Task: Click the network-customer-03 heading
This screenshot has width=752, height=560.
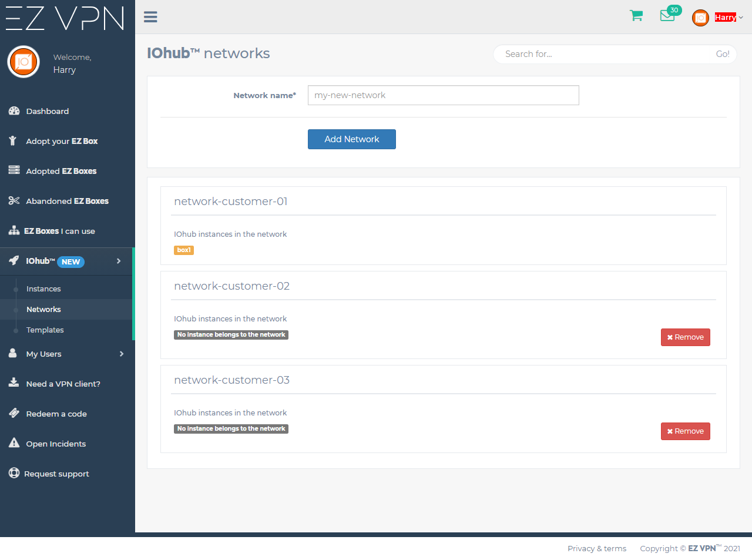Action: coord(232,380)
